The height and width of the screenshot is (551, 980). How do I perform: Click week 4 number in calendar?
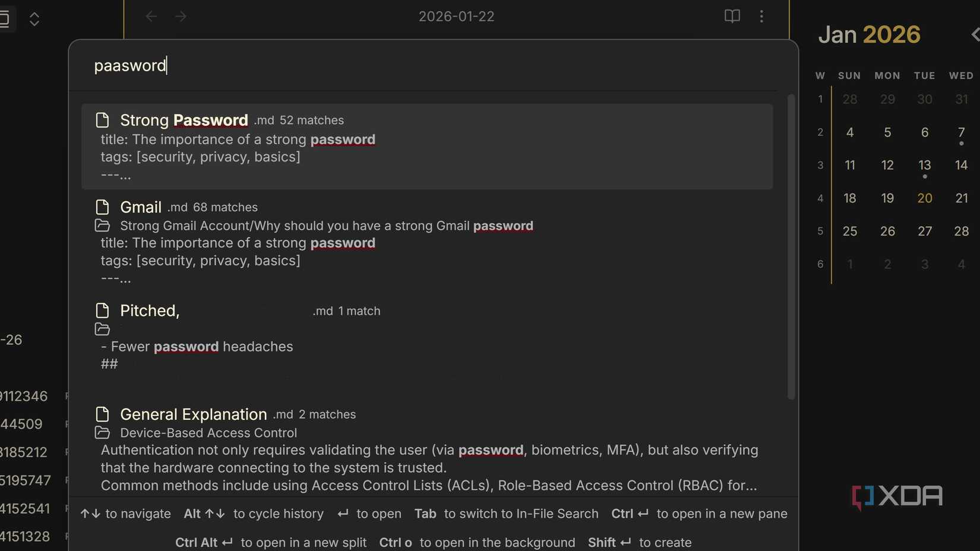[820, 198]
